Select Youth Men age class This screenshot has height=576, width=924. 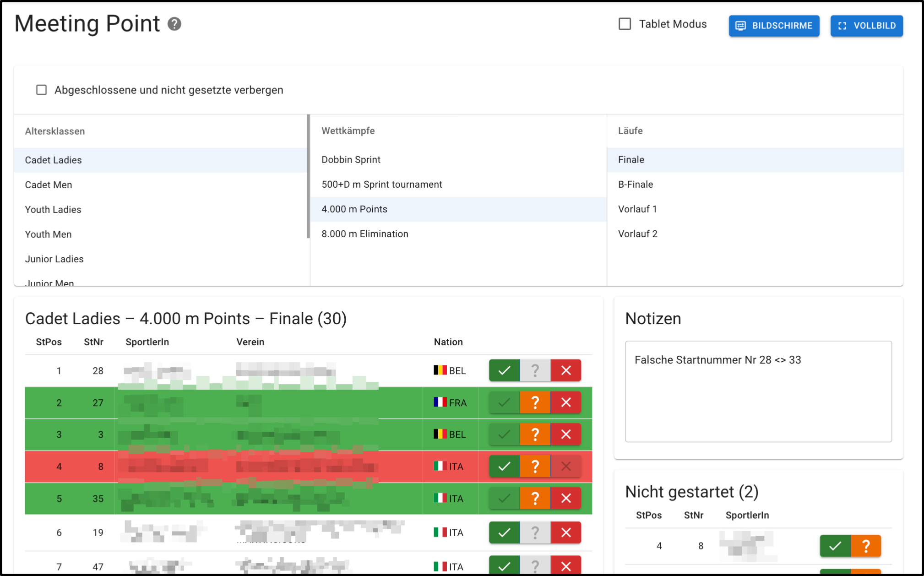[x=161, y=234]
